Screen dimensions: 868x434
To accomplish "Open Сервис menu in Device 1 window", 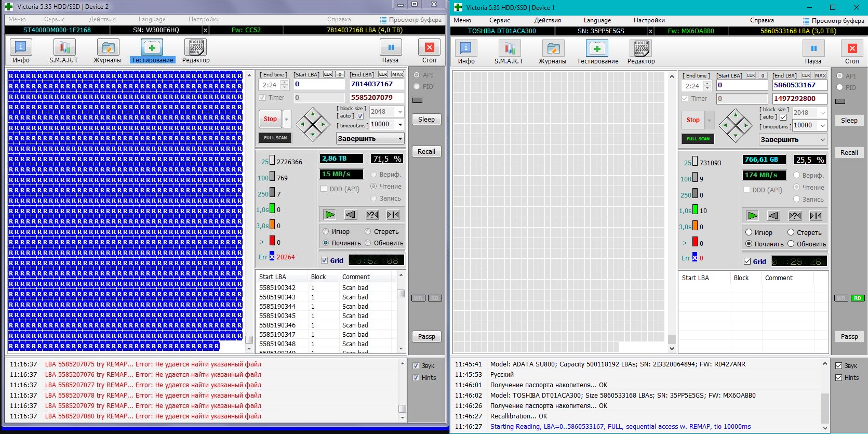I will click(x=499, y=20).
